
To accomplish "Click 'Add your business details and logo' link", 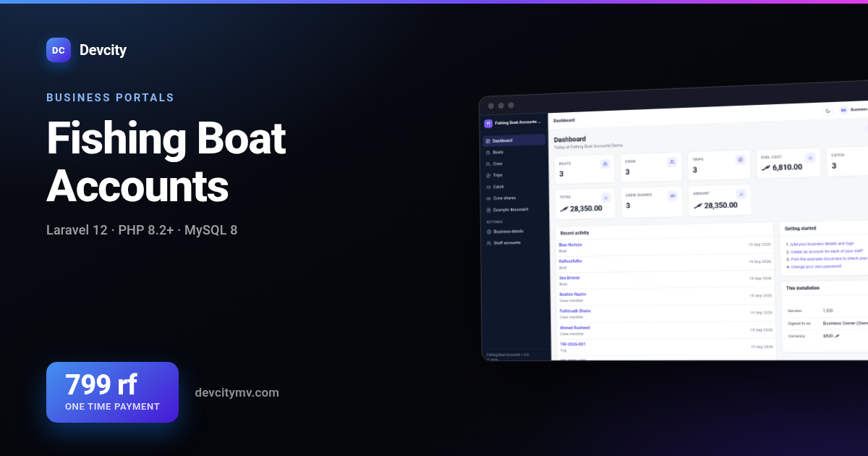I will (822, 244).
